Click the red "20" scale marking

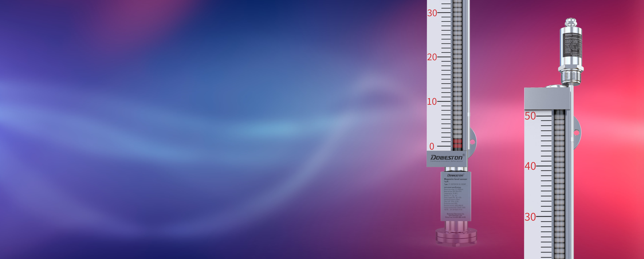[432, 57]
